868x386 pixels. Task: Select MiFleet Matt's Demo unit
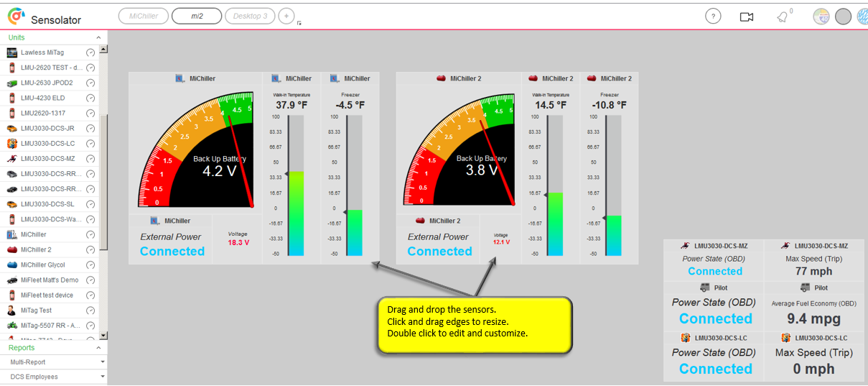click(x=50, y=280)
